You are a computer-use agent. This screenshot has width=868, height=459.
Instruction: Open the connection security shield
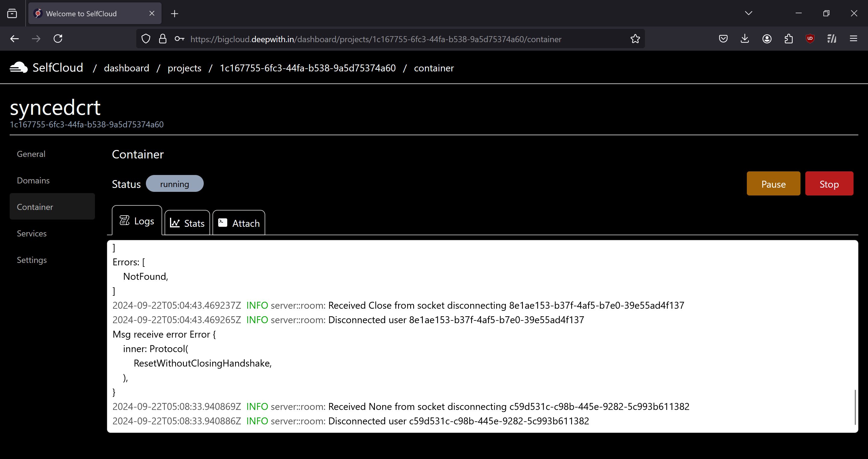tap(146, 38)
